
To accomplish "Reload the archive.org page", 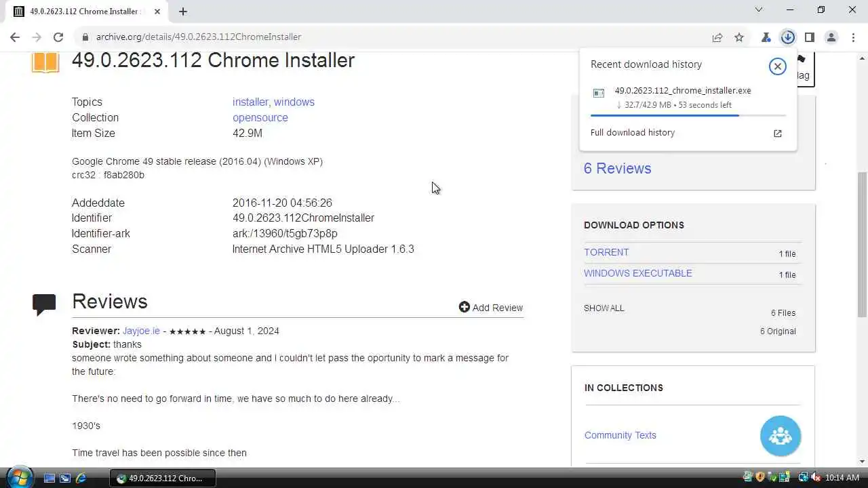I will click(58, 37).
